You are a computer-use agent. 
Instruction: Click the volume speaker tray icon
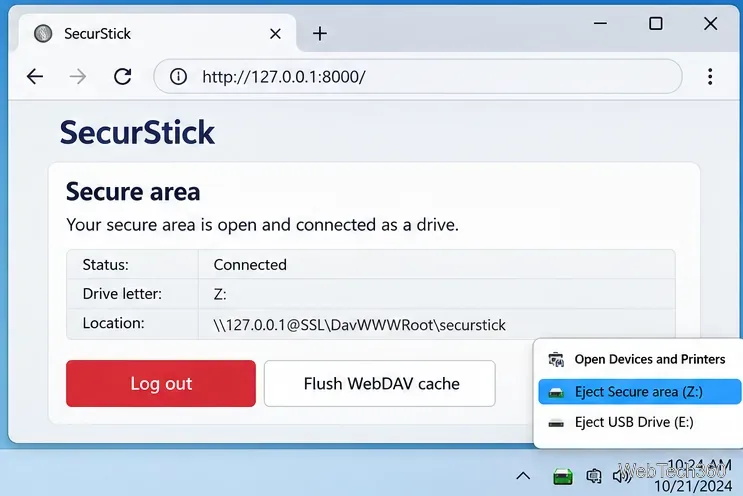[621, 476]
